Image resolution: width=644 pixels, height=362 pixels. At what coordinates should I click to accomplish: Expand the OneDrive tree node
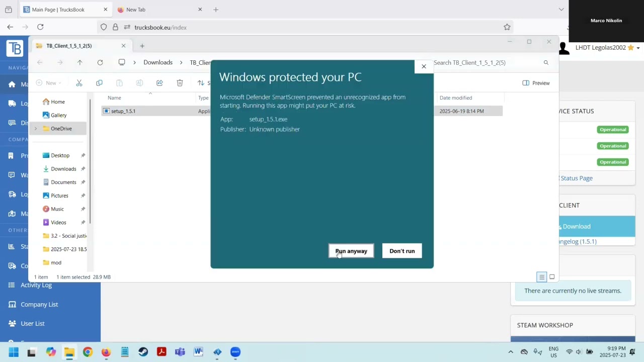tap(35, 129)
